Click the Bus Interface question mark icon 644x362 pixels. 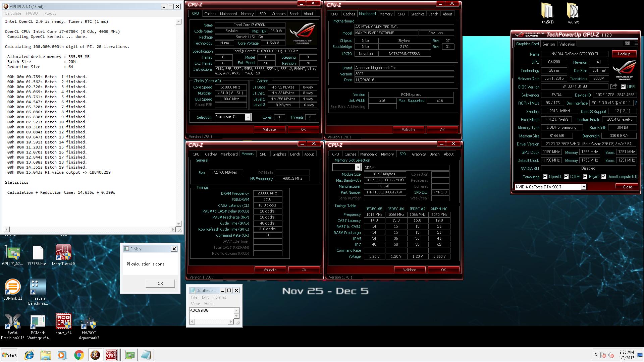pyautogui.click(x=636, y=103)
